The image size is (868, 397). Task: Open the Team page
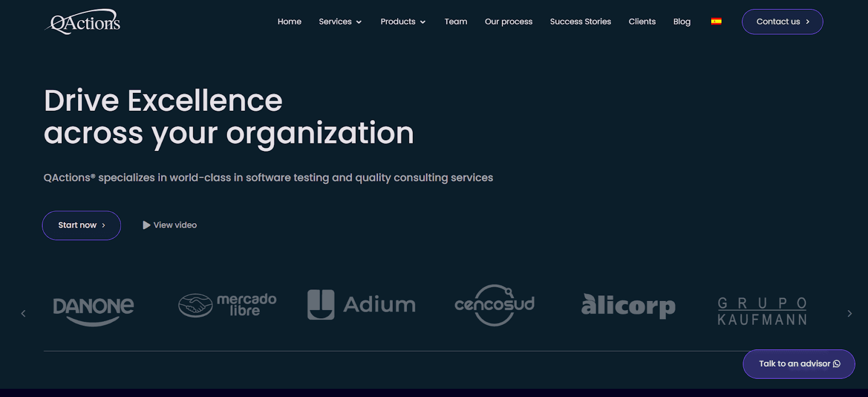tap(456, 22)
